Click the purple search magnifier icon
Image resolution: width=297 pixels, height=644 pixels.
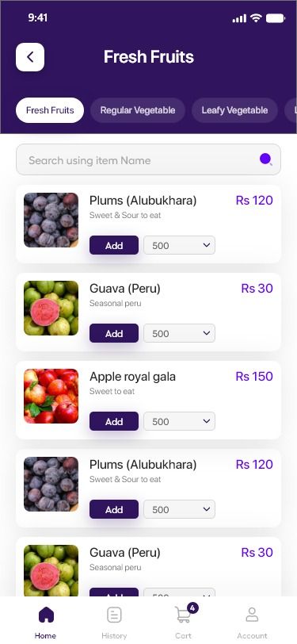click(266, 159)
